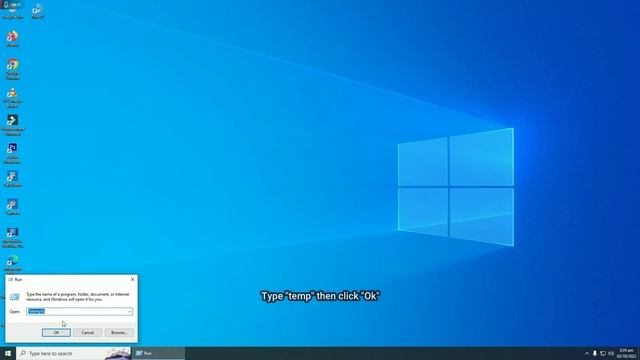Click the Windows Start button
640x360 pixels.
coord(8,353)
